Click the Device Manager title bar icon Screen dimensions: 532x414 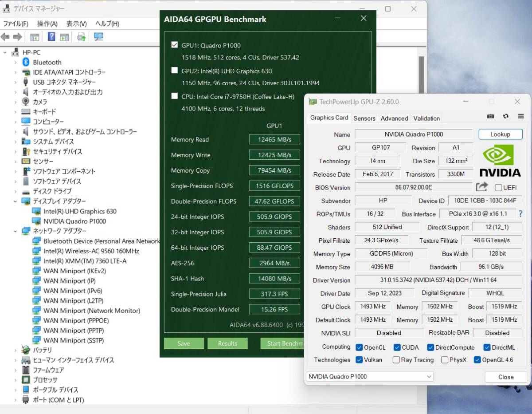click(7, 8)
